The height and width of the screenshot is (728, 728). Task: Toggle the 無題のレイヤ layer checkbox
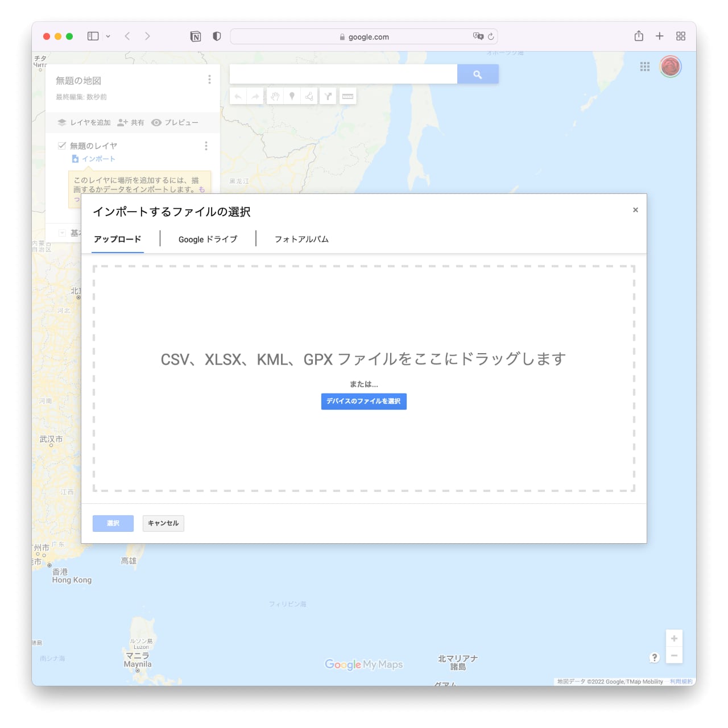point(62,146)
